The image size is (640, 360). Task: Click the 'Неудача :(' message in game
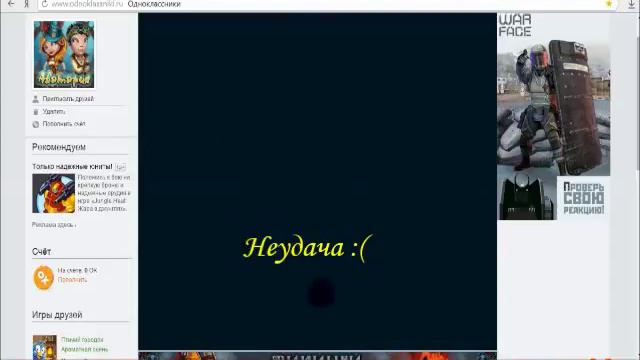coord(308,248)
